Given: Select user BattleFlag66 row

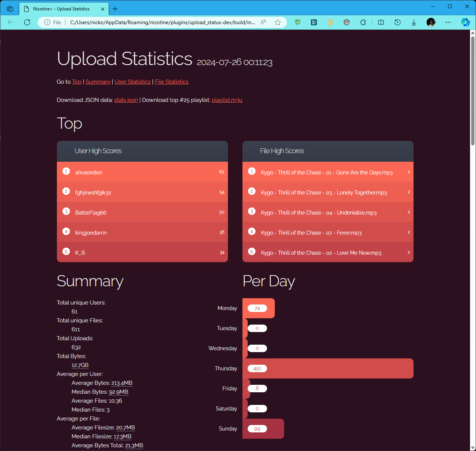Looking at the screenshot, I should 142,212.
